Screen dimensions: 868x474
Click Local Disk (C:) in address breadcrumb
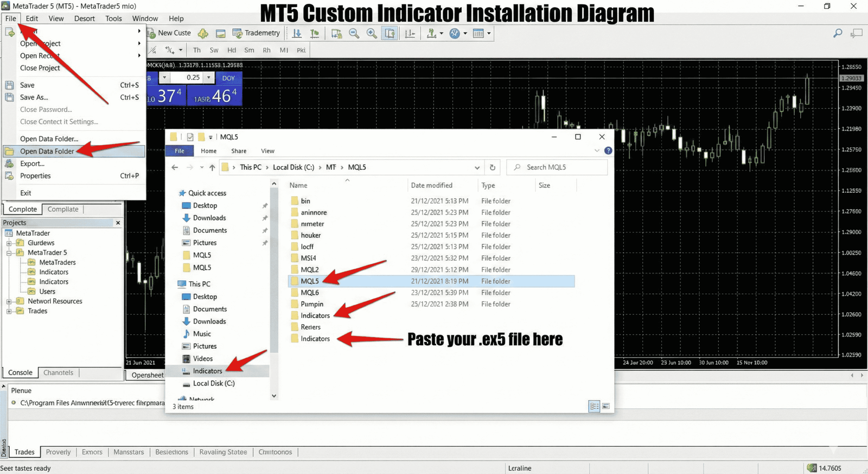pyautogui.click(x=293, y=167)
